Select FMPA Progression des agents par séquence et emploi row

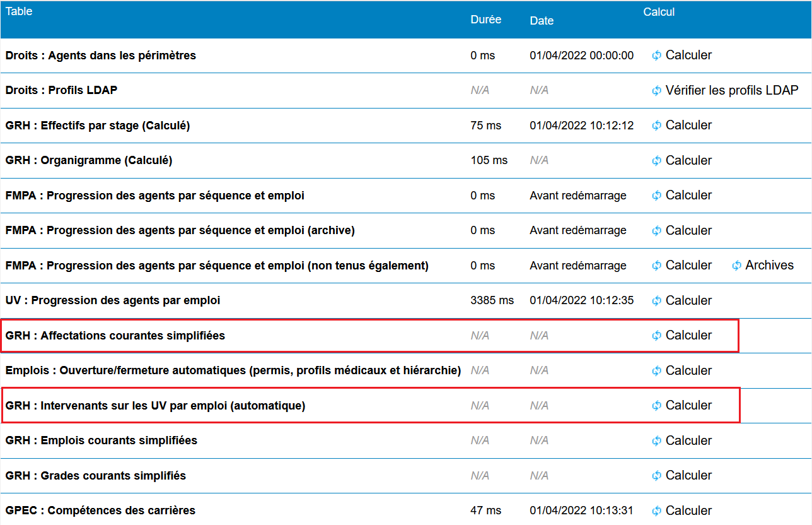(x=154, y=196)
